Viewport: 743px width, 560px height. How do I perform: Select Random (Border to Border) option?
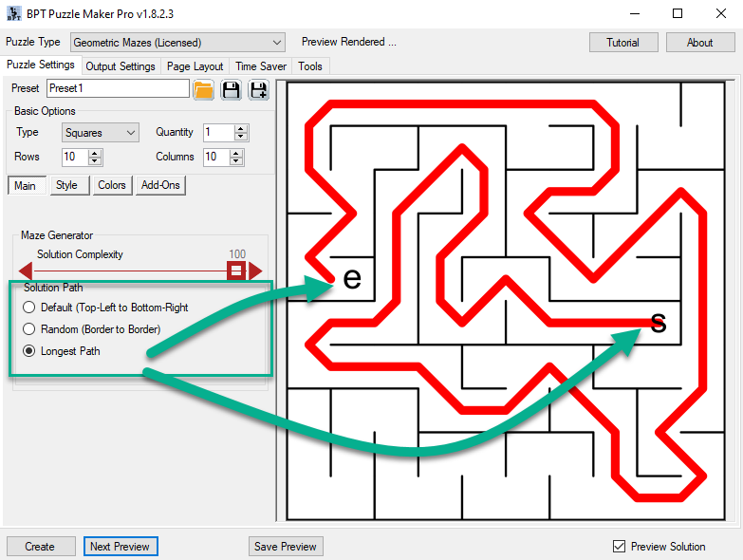pos(29,329)
